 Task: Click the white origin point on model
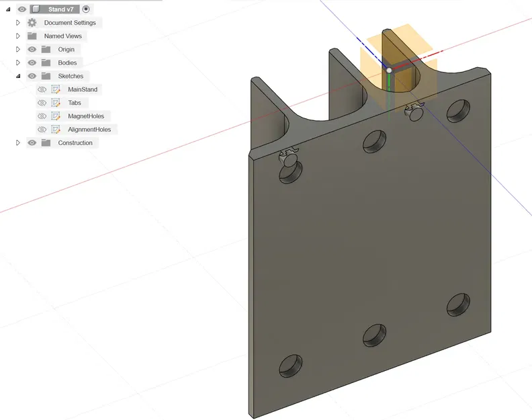click(389, 71)
